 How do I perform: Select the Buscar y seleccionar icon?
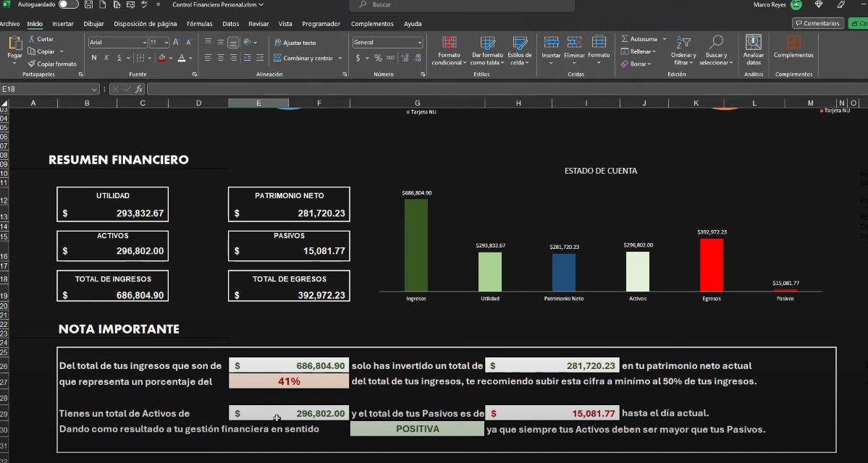(x=716, y=52)
